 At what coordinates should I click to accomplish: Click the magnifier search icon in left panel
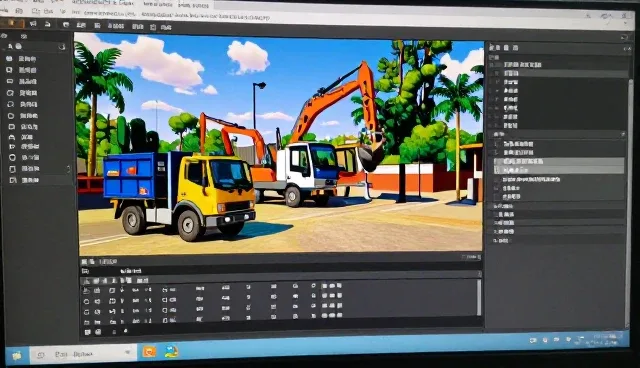tap(10, 47)
